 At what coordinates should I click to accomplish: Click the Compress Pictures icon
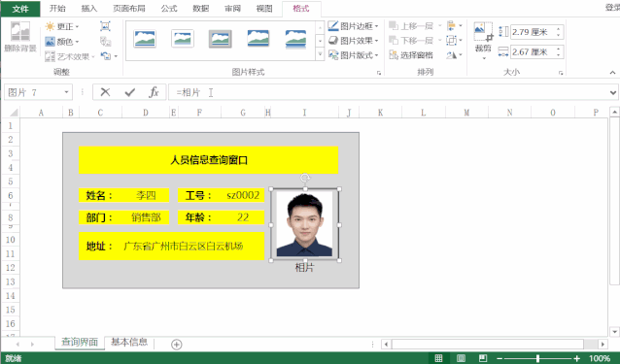105,26
